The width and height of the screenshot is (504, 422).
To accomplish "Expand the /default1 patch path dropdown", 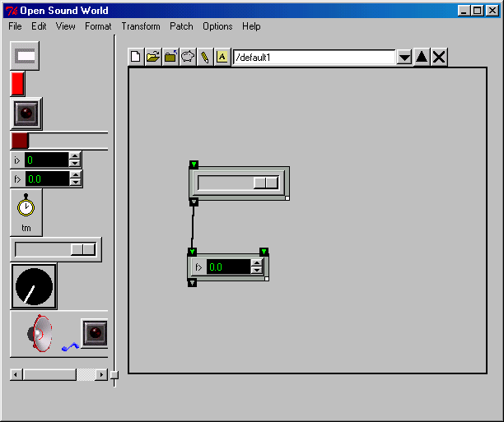I will pos(404,58).
